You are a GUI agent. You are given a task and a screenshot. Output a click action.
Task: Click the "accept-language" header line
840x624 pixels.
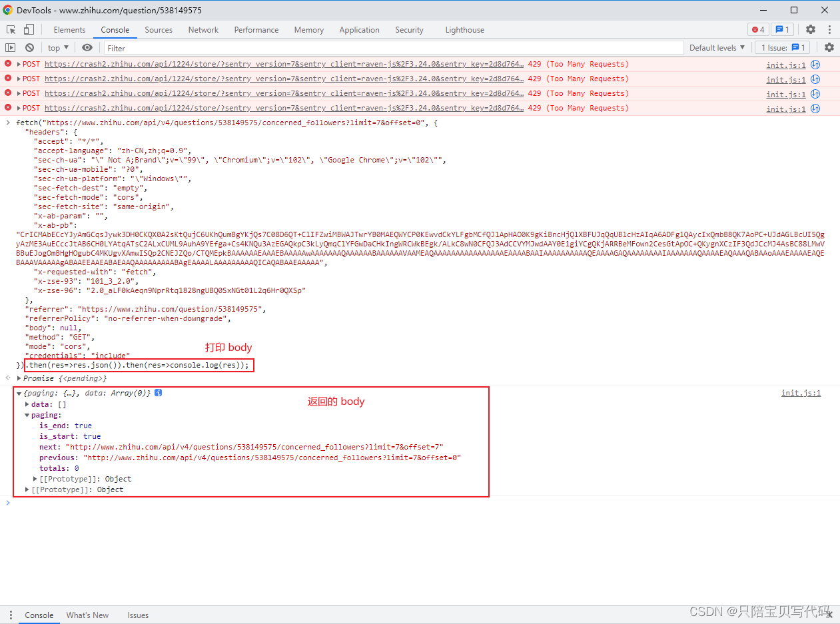(x=113, y=151)
